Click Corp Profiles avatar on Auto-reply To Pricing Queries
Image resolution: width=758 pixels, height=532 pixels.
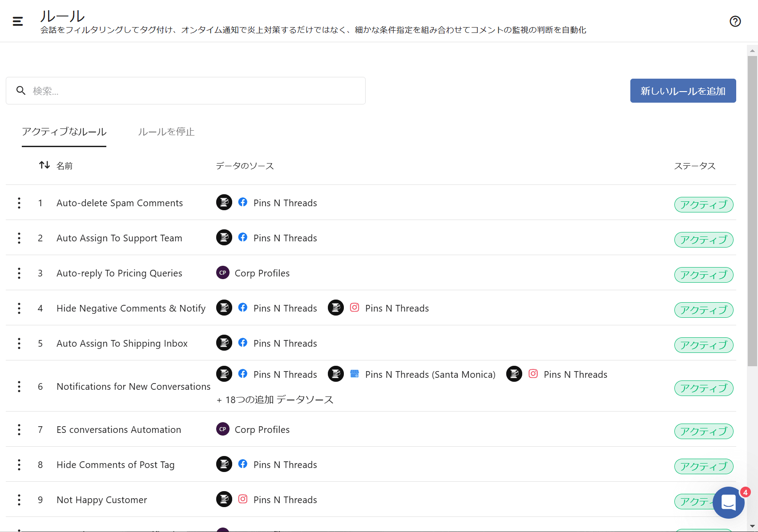coord(223,273)
